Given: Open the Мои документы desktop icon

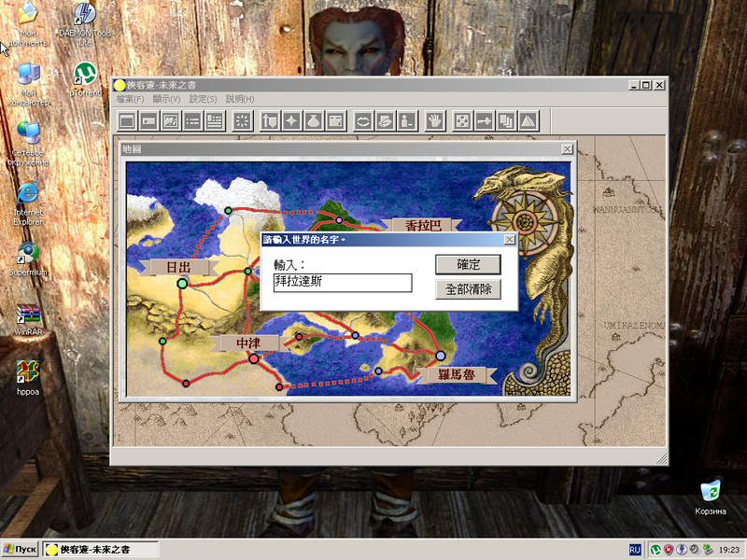Looking at the screenshot, I should coord(28,24).
